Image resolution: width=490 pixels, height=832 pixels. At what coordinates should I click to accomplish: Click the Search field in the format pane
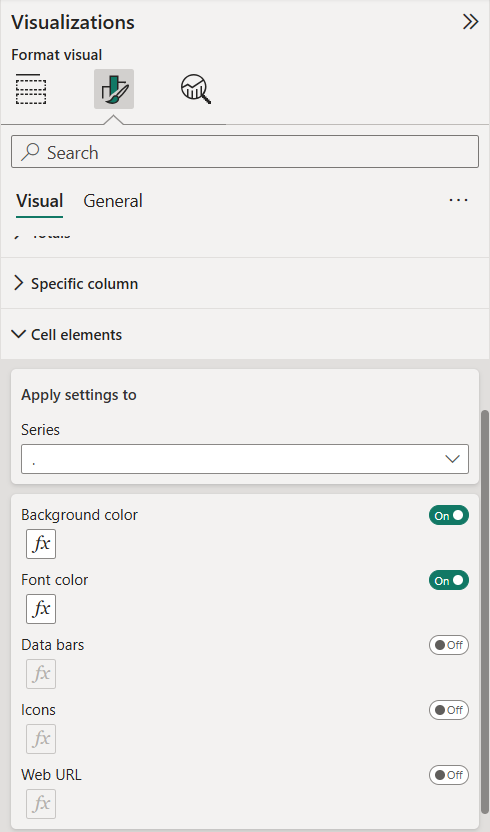(x=245, y=152)
